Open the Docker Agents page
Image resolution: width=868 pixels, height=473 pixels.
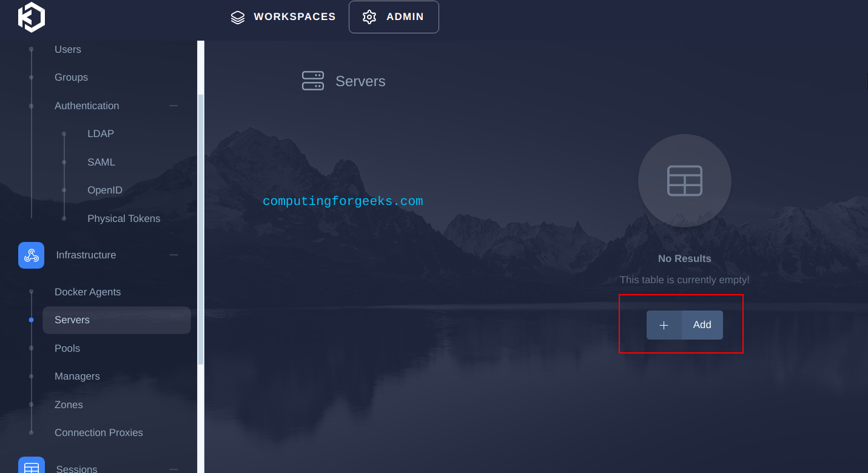[x=87, y=292]
